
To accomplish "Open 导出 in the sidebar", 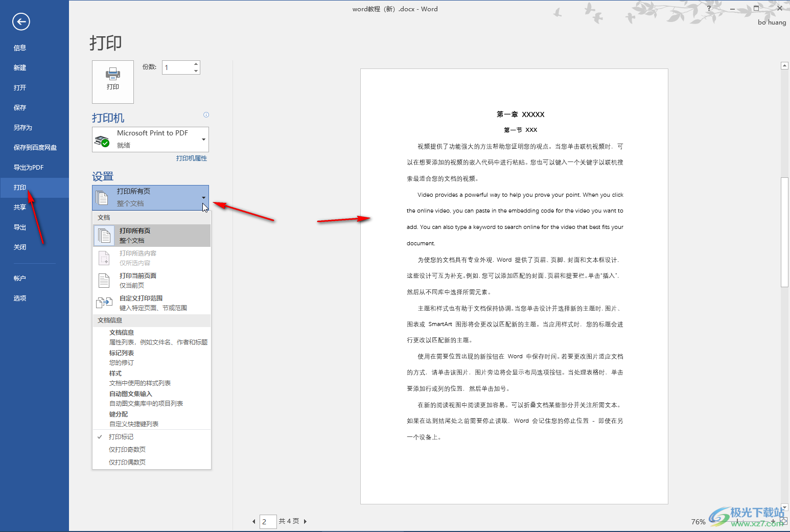I will click(34, 227).
